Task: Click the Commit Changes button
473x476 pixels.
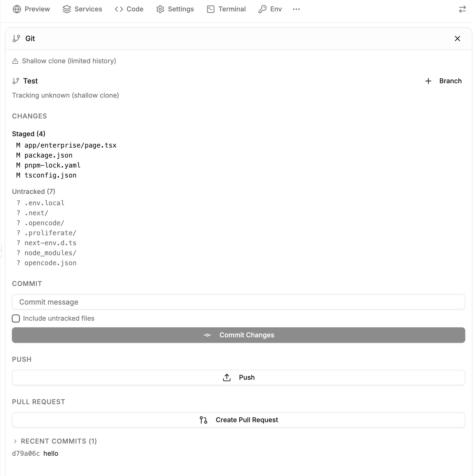Action: (238, 335)
